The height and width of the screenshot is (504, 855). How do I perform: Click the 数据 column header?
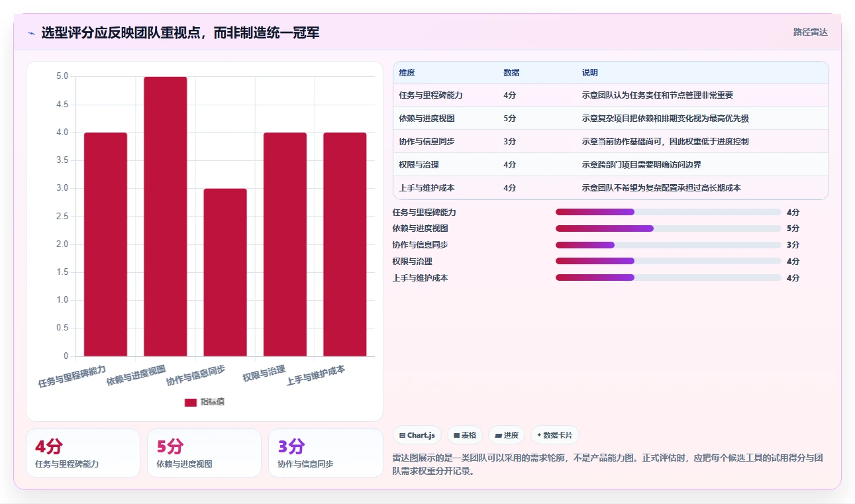[x=511, y=73]
